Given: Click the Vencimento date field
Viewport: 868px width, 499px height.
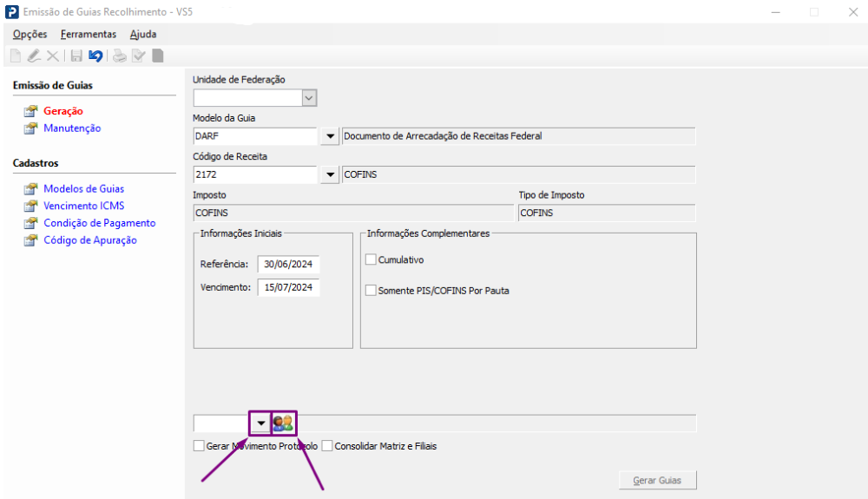Looking at the screenshot, I should point(288,287).
